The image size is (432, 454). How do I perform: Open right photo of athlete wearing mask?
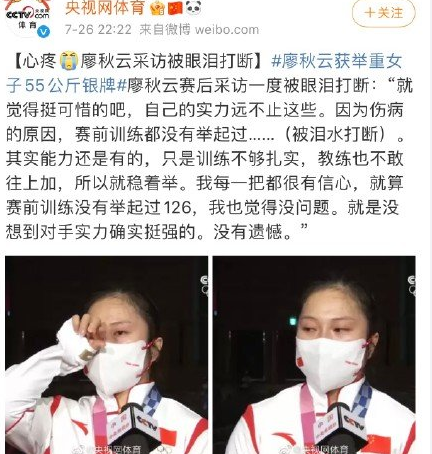(x=314, y=355)
